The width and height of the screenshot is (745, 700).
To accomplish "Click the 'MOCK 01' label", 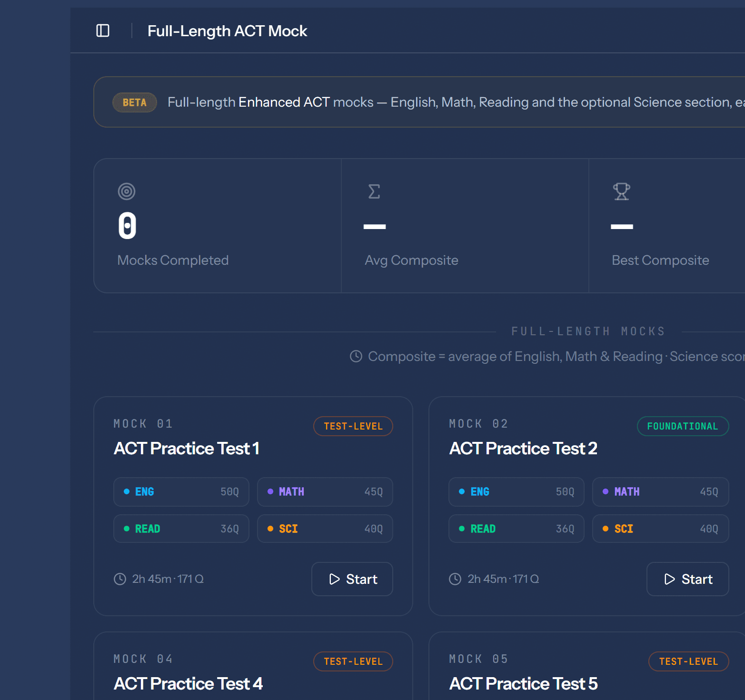I will coord(143,424).
